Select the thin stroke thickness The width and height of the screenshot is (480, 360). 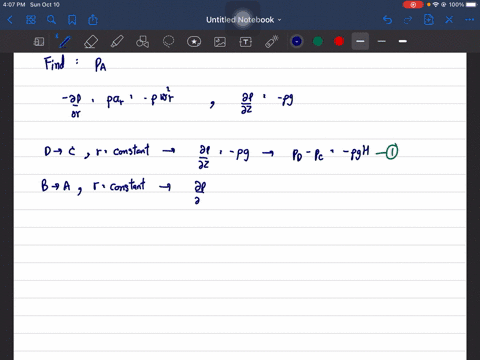pos(382,41)
